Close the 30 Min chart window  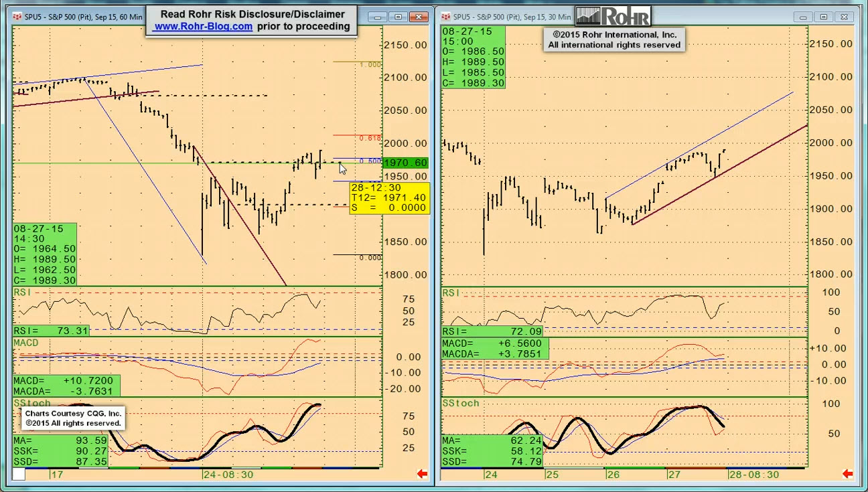tap(845, 17)
